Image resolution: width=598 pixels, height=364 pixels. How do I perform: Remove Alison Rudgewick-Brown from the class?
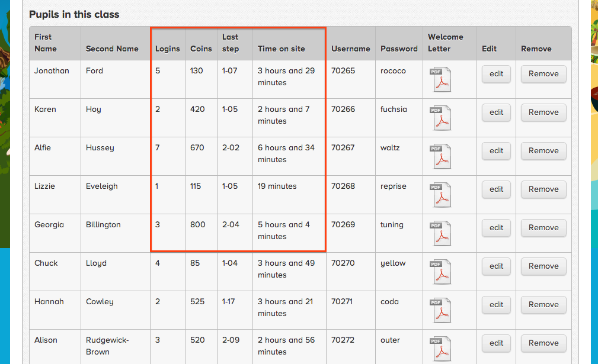point(543,343)
